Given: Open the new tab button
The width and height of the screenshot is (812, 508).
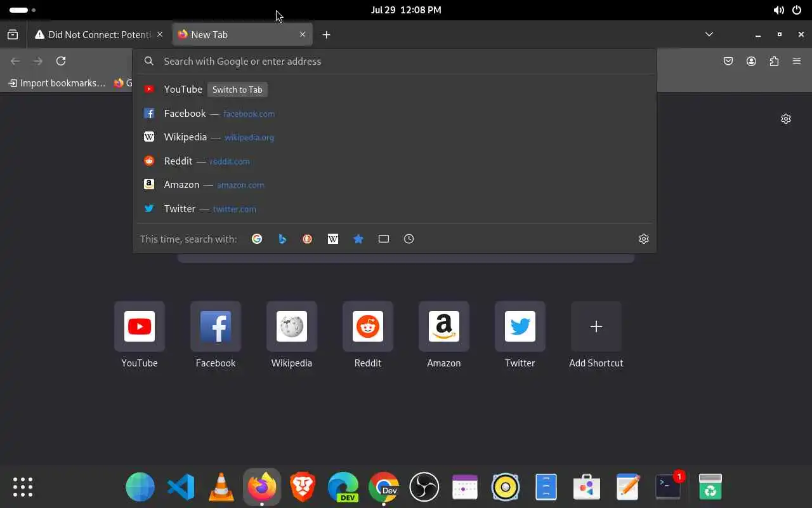Looking at the screenshot, I should (x=326, y=35).
